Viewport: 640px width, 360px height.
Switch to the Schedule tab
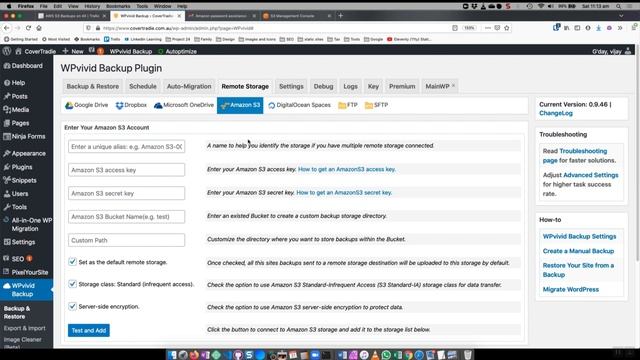(143, 86)
